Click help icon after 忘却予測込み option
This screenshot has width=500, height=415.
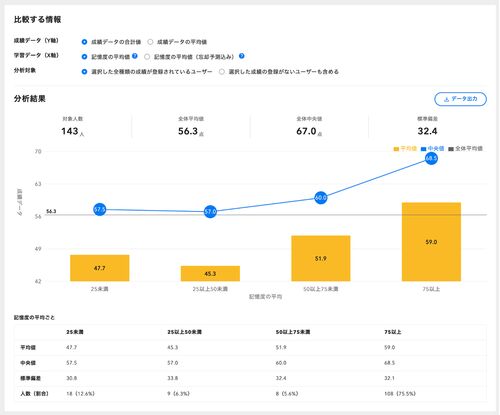pyautogui.click(x=242, y=56)
